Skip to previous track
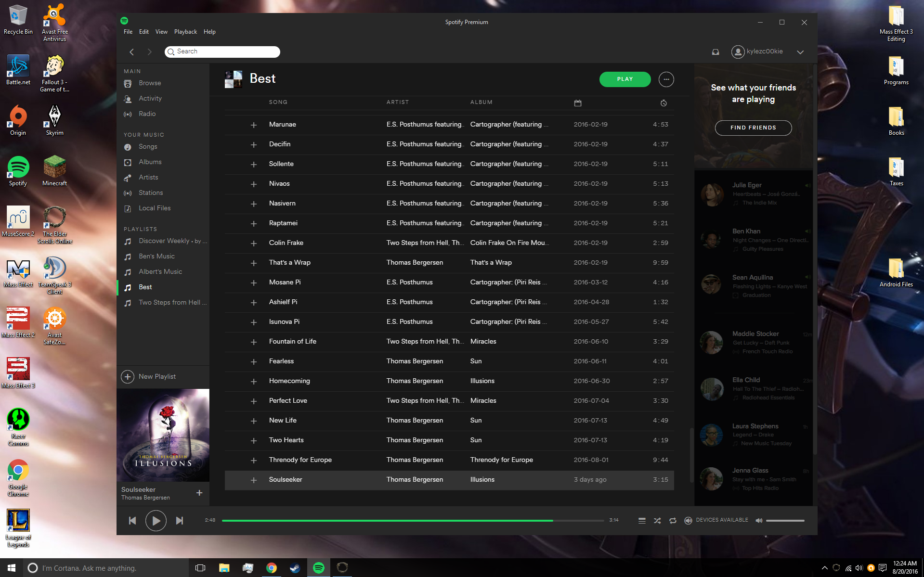924x577 pixels. point(132,521)
